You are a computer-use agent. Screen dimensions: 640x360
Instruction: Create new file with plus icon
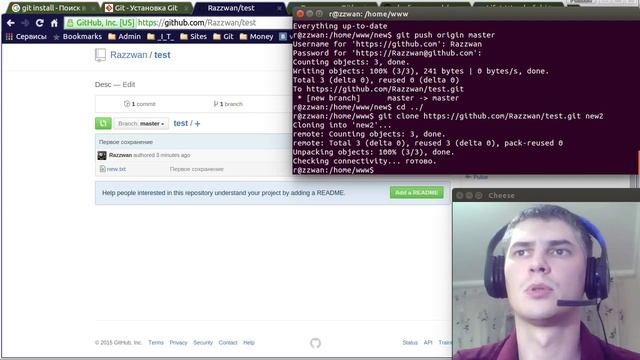click(x=198, y=124)
